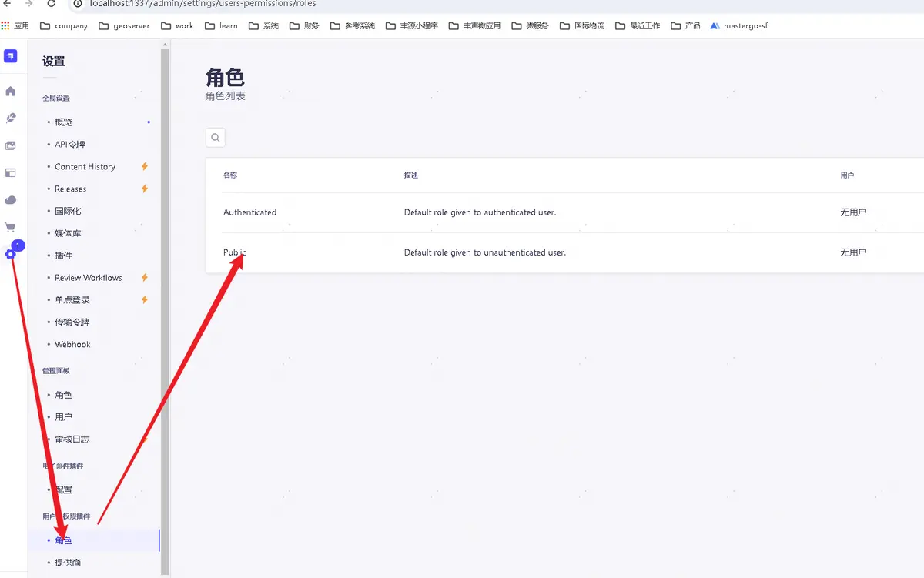This screenshot has height=578, width=924.
Task: Click the 名称 column header
Action: [230, 175]
